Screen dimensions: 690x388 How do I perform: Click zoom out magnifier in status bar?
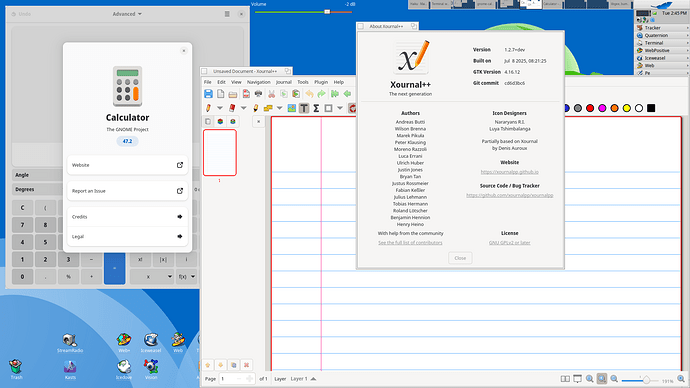tap(614, 379)
